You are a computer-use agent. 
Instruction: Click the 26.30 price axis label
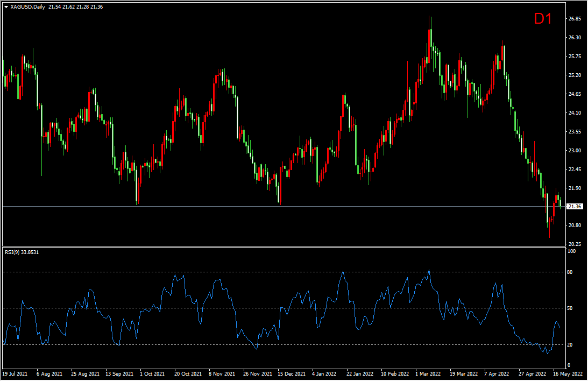(x=575, y=38)
